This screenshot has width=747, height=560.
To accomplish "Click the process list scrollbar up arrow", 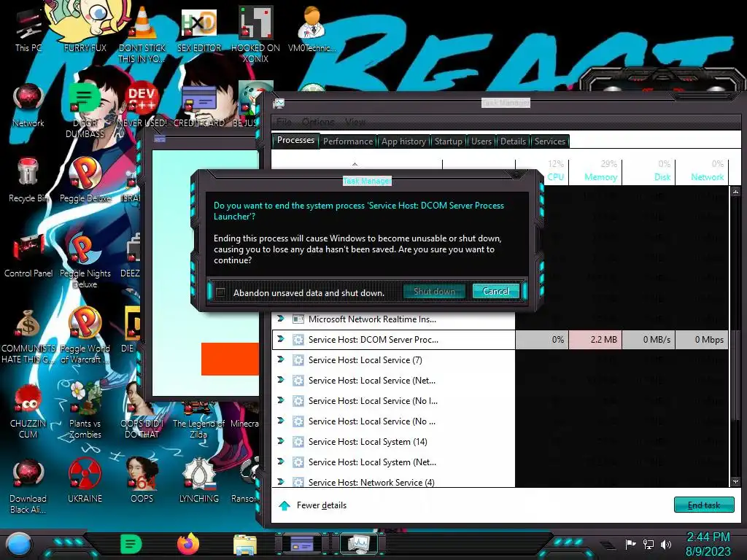I will [x=735, y=192].
